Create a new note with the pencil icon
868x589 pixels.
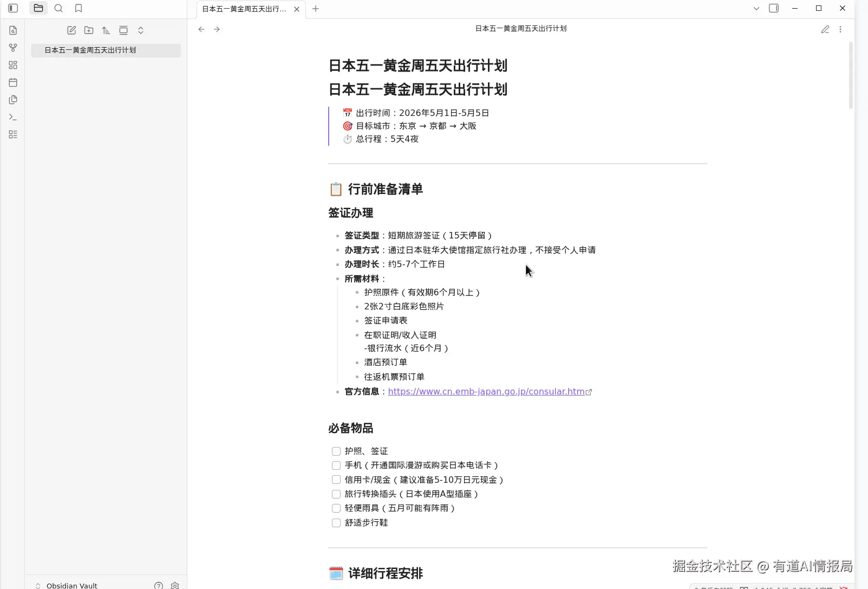point(71,30)
